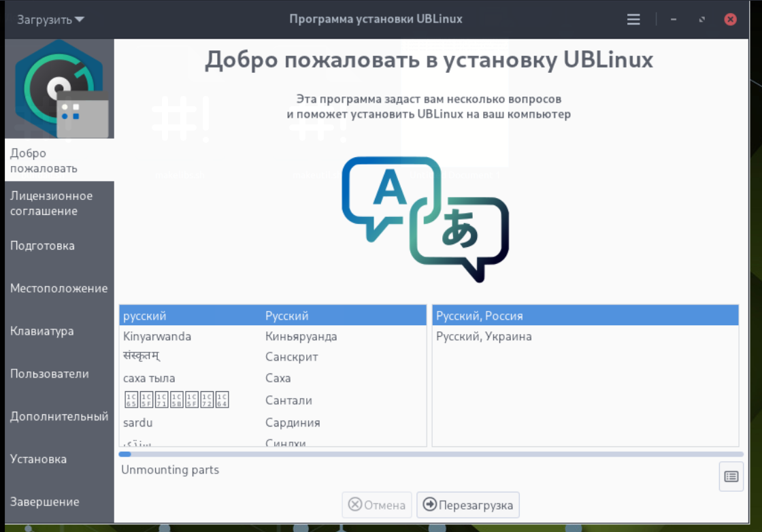The image size is (762, 532).
Task: Click the Unmounting parts status text
Action: [x=170, y=470]
